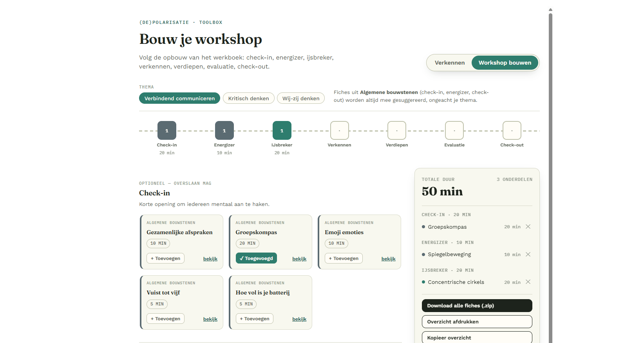Click 'Concentrische cirkels' in the summary list

point(456,282)
